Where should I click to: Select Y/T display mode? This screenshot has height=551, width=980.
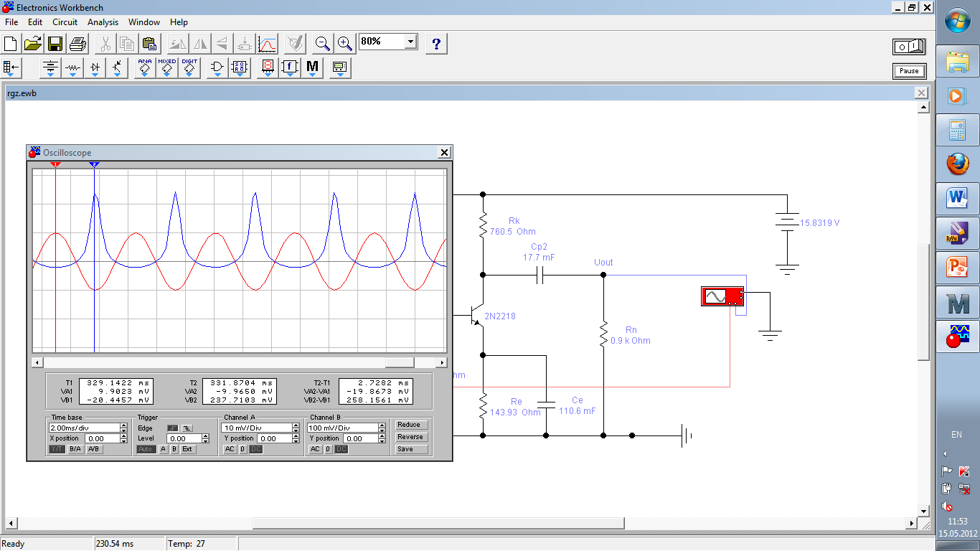point(57,449)
